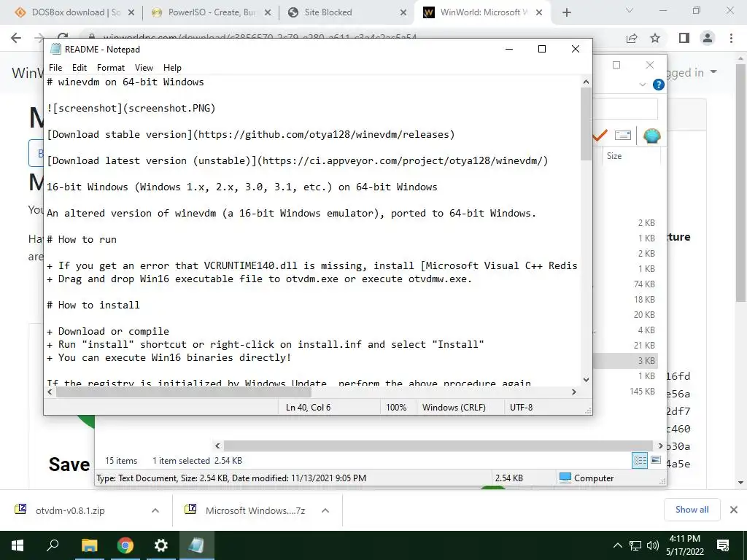Select the highlighted 3 KB file row
747x560 pixels.
tap(625, 360)
